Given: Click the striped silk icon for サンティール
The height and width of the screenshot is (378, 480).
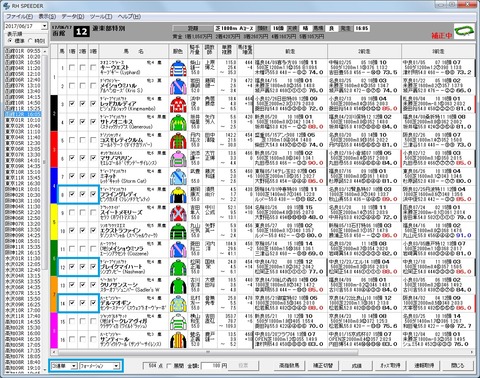Looking at the screenshot, I should 178,340.
